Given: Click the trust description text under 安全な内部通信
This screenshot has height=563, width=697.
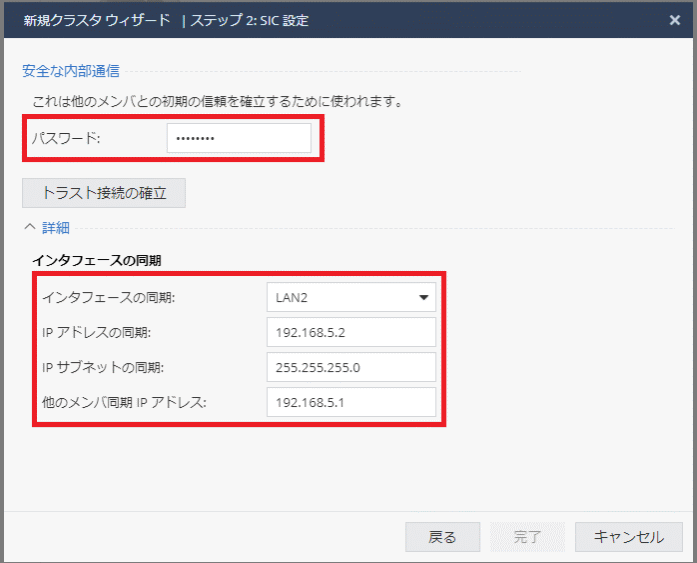Looking at the screenshot, I should tap(217, 101).
